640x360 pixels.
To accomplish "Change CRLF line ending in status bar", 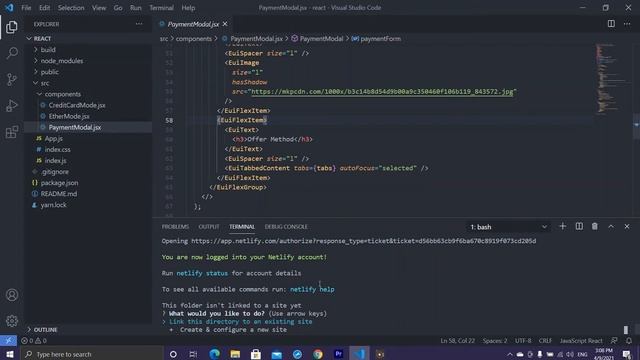I will pyautogui.click(x=545, y=340).
